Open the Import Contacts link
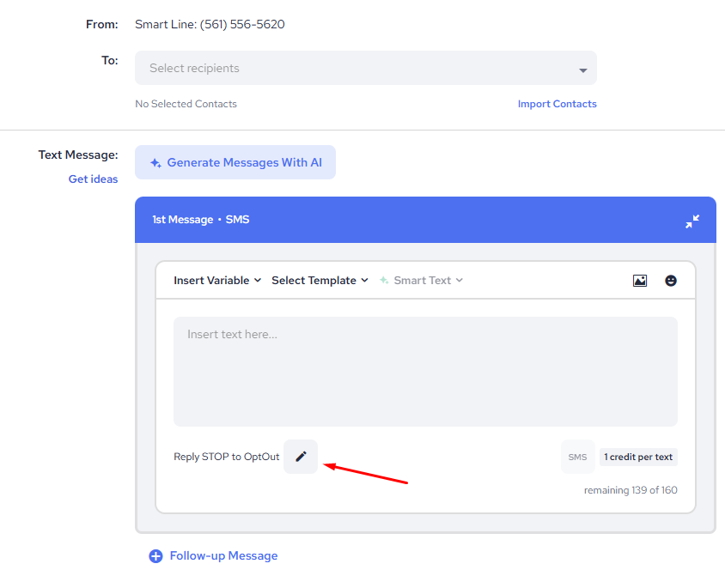This screenshot has height=588, width=725. tap(557, 104)
